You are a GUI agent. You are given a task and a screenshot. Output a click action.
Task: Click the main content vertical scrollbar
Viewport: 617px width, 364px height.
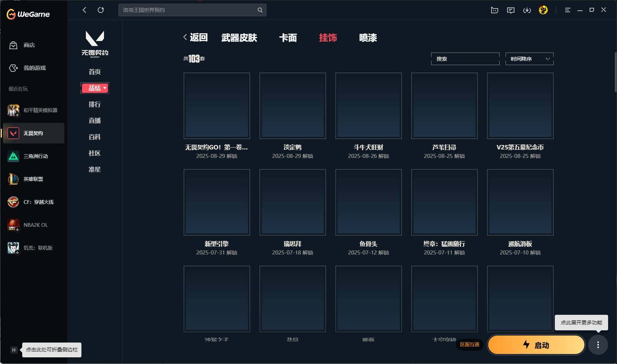coord(616,72)
